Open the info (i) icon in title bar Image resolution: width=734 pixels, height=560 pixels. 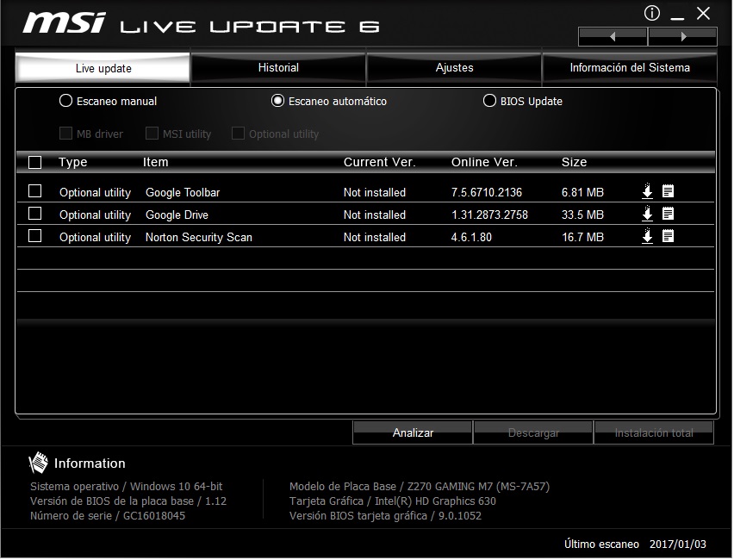click(651, 13)
